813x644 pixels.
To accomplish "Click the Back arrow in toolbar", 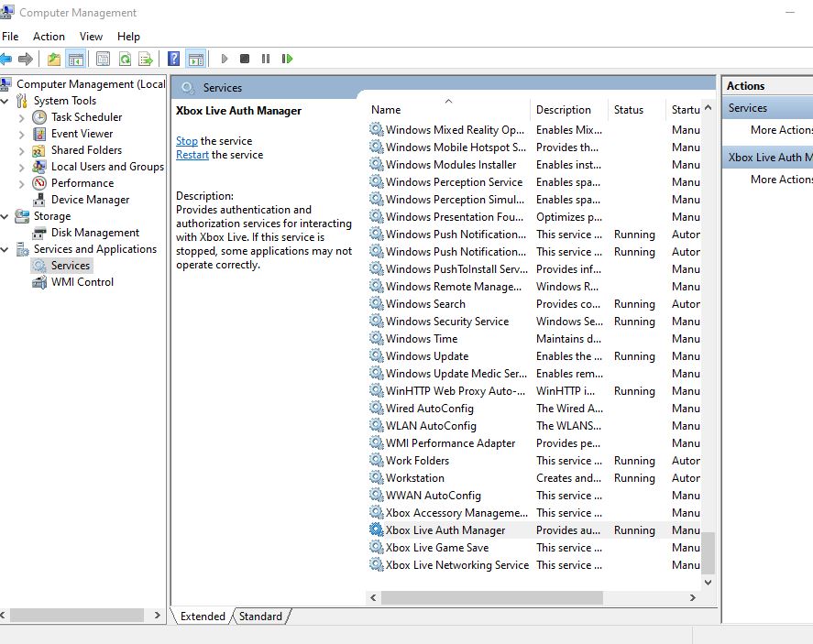I will coord(6,59).
